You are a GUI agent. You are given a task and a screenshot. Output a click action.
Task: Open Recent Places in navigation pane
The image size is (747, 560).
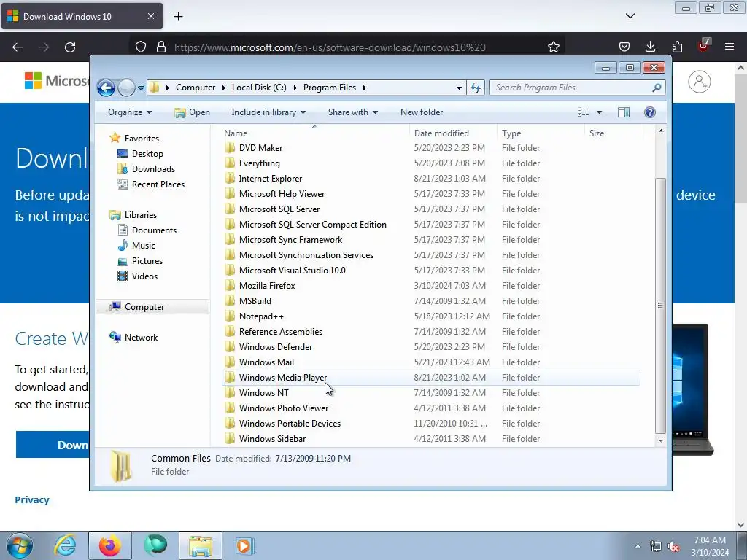pos(158,184)
